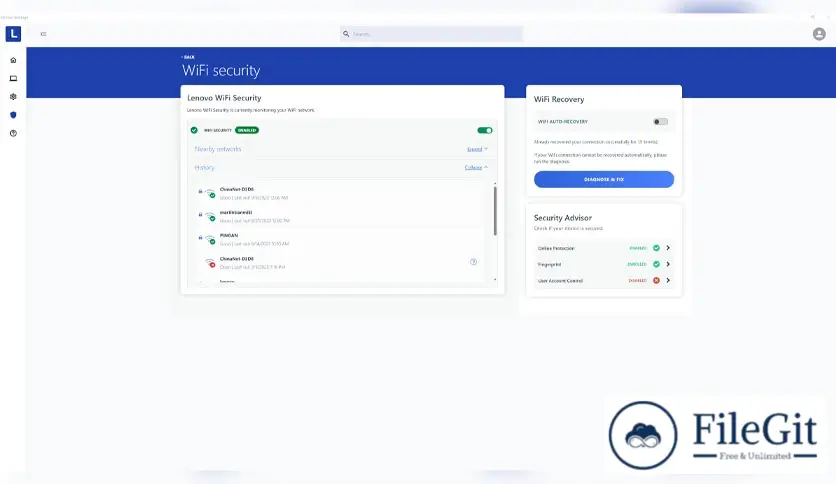
Task: Select the first ChinaNet history entry name
Action: pyautogui.click(x=237, y=189)
